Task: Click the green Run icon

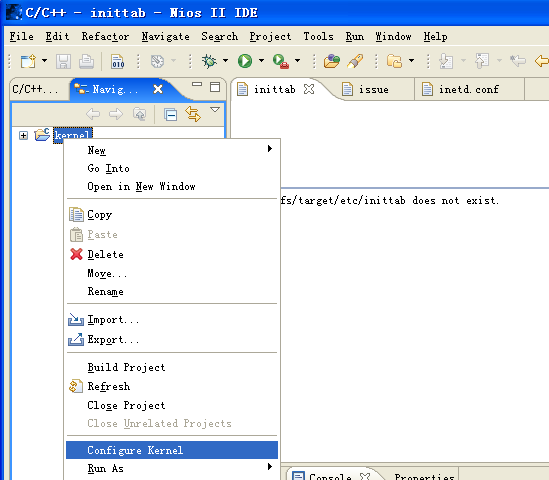Action: click(245, 61)
